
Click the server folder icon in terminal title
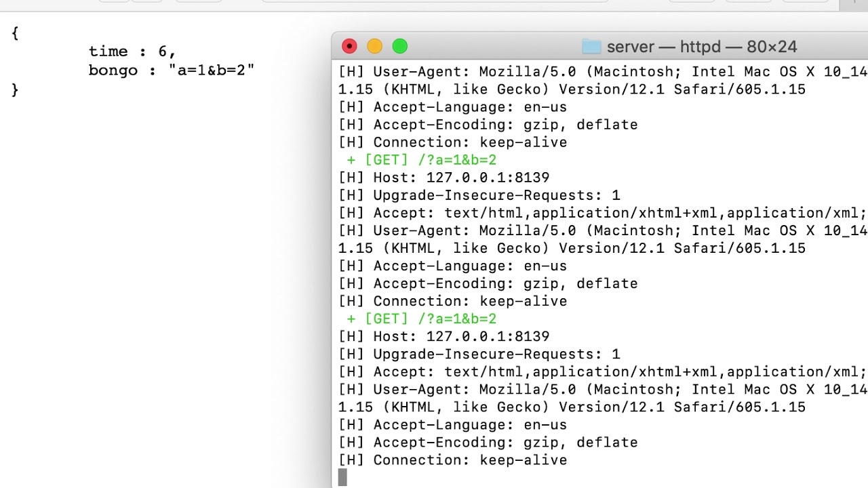click(591, 47)
